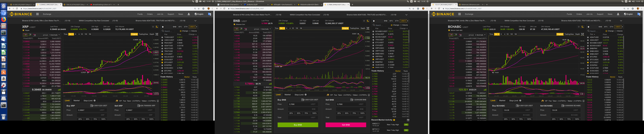This screenshot has height=134, width=644.
Task: Click the pink Sell BNB button
Action: pos(346,125)
